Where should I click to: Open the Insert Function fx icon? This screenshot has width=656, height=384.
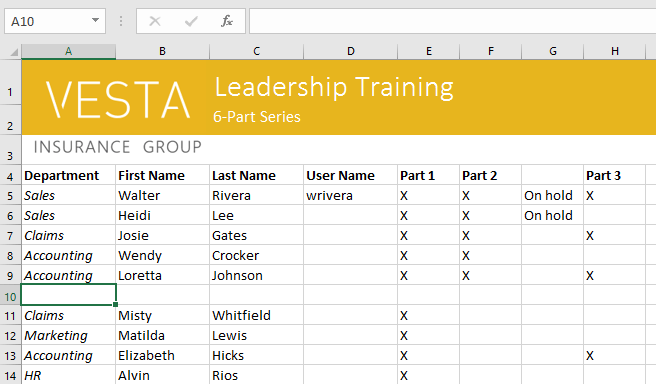tap(227, 21)
